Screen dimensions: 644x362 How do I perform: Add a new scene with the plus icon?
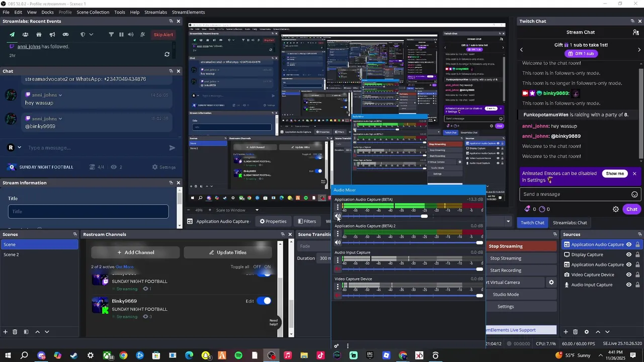point(6,332)
